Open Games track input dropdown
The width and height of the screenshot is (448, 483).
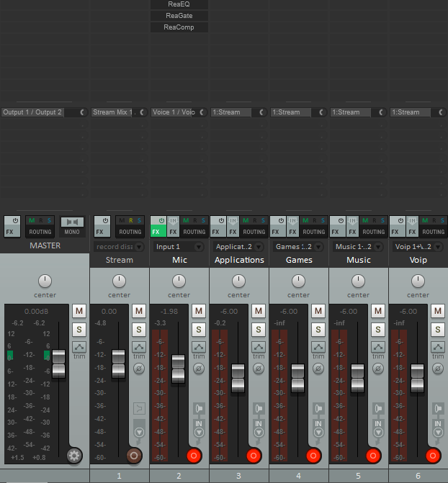click(298, 247)
